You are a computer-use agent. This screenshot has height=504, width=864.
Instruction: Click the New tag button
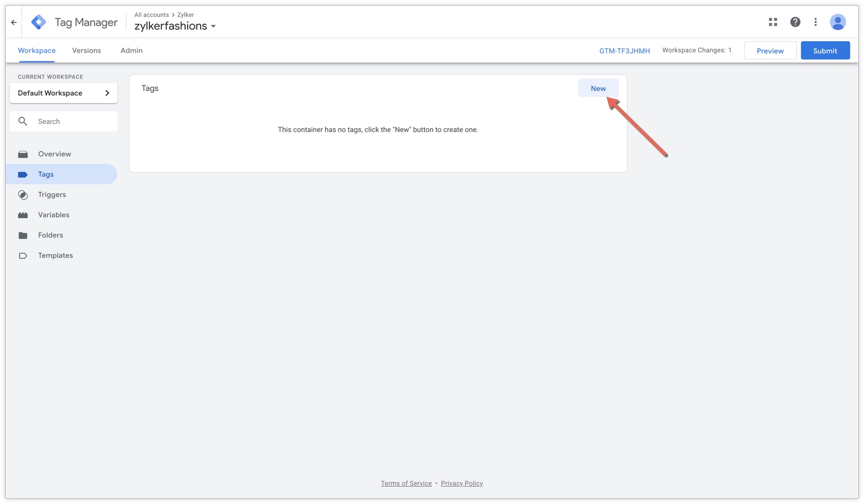tap(598, 88)
